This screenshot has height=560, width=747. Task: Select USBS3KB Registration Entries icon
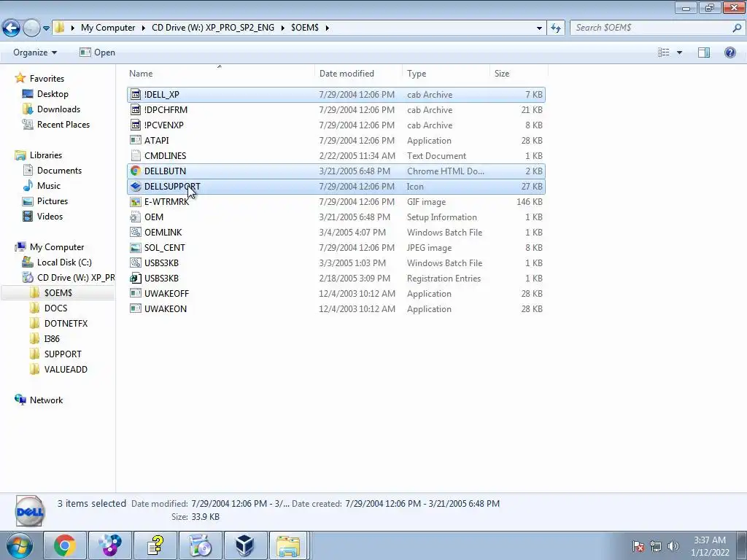point(136,278)
